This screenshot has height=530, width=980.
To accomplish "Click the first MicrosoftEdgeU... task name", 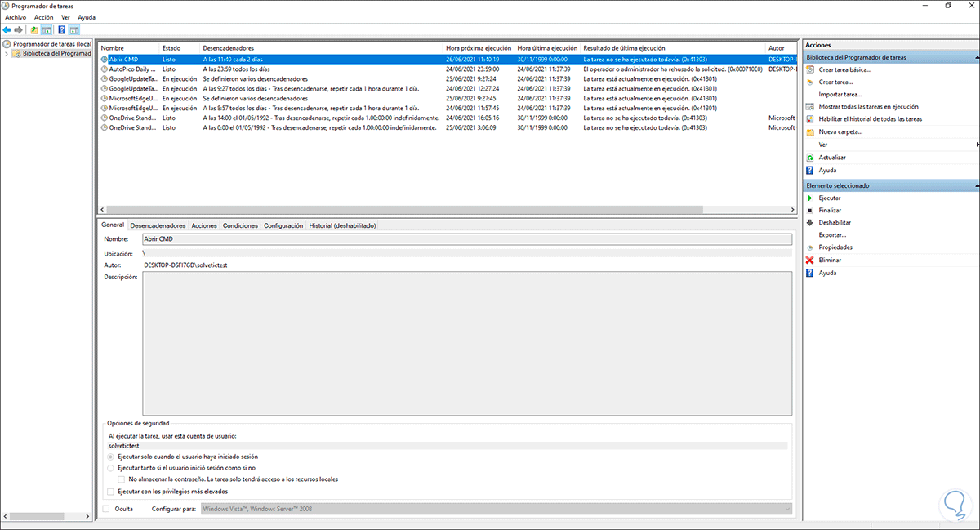I will tap(132, 98).
